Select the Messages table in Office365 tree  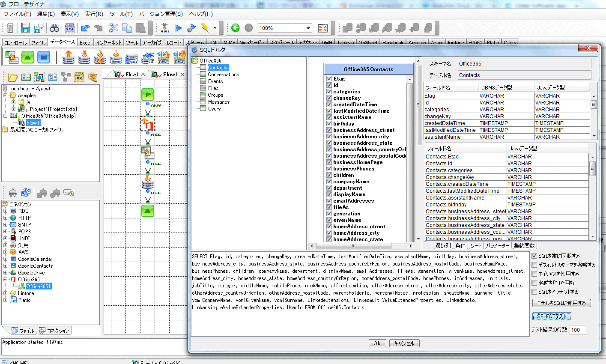(x=219, y=102)
